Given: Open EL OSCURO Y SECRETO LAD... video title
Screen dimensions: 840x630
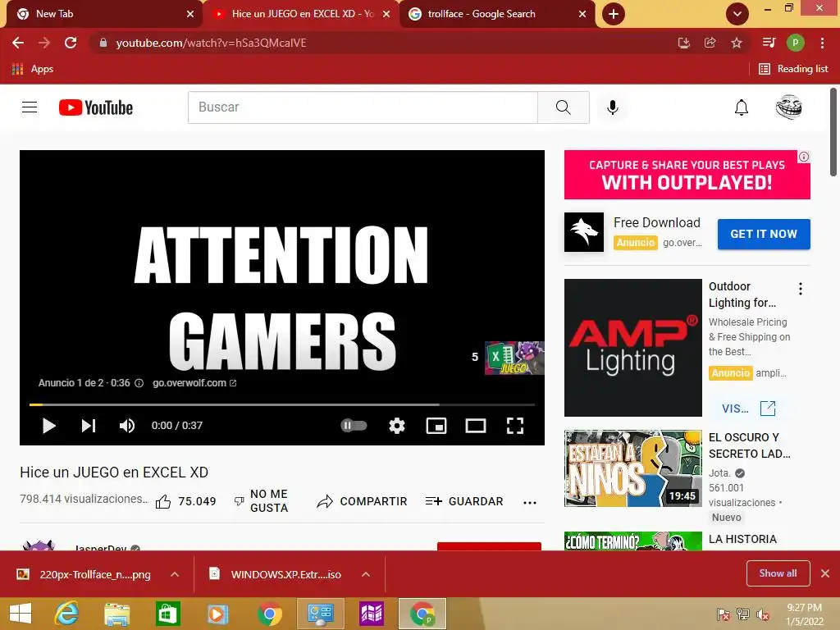Looking at the screenshot, I should pyautogui.click(x=749, y=445).
